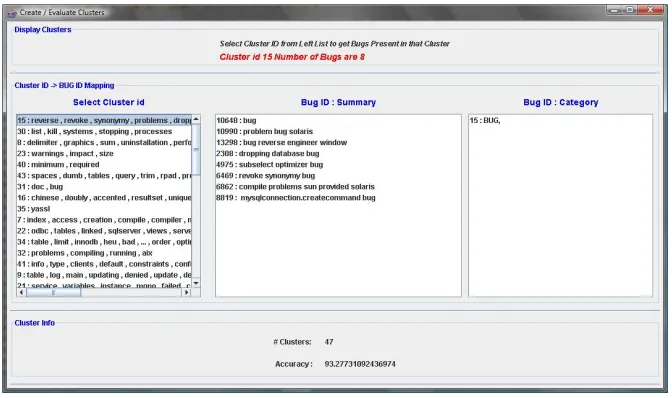
Task: Select cluster 7 : index, access, creation
Action: click(104, 220)
